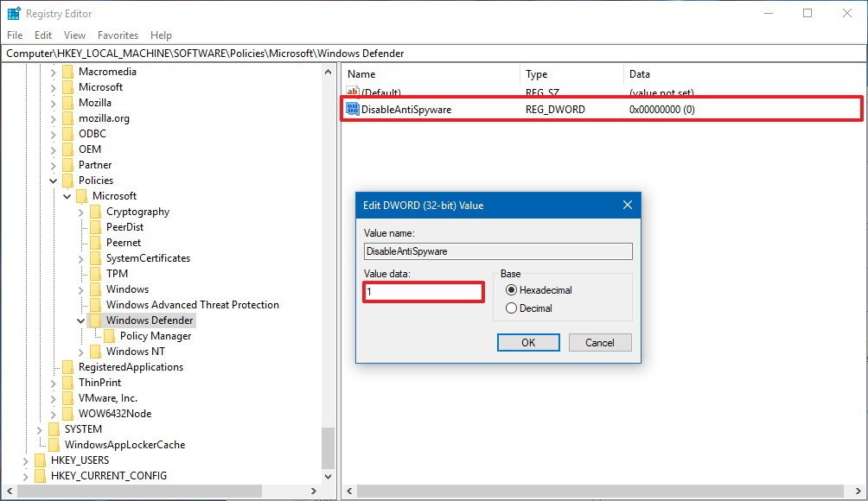Click the WindowsAppLockerCache folder icon
868x501 pixels.
[x=54, y=445]
